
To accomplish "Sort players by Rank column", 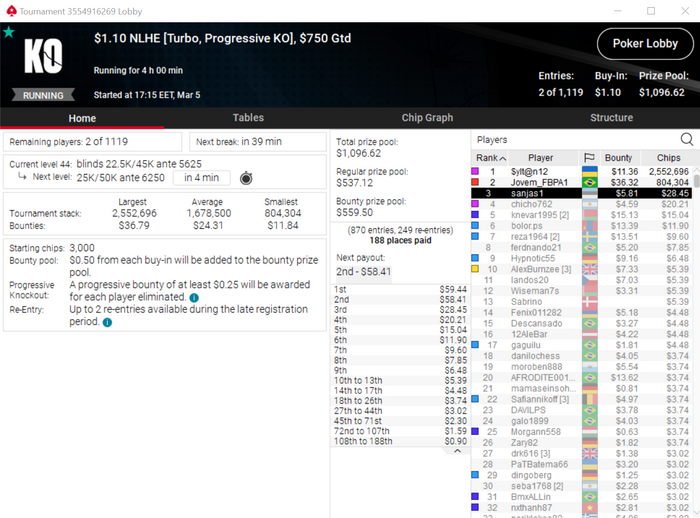I will click(490, 158).
